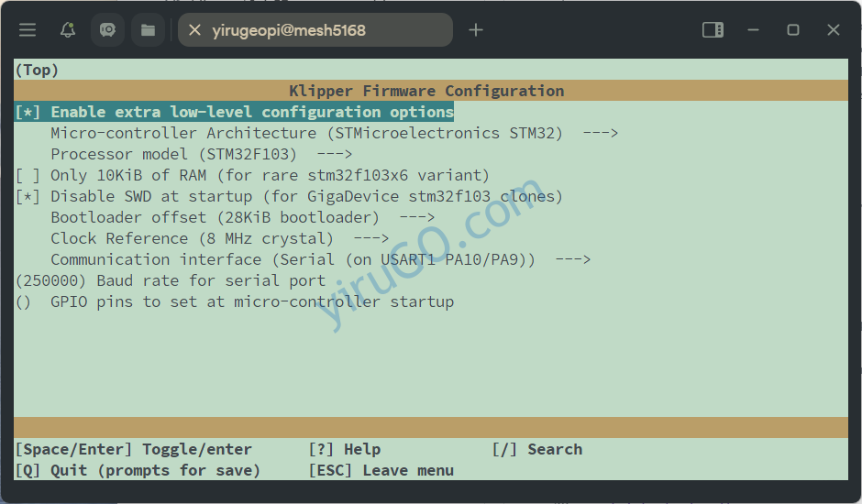Image resolution: width=862 pixels, height=504 pixels.
Task: Close the yirugeopi@mesh5168 tab
Action: 194,30
